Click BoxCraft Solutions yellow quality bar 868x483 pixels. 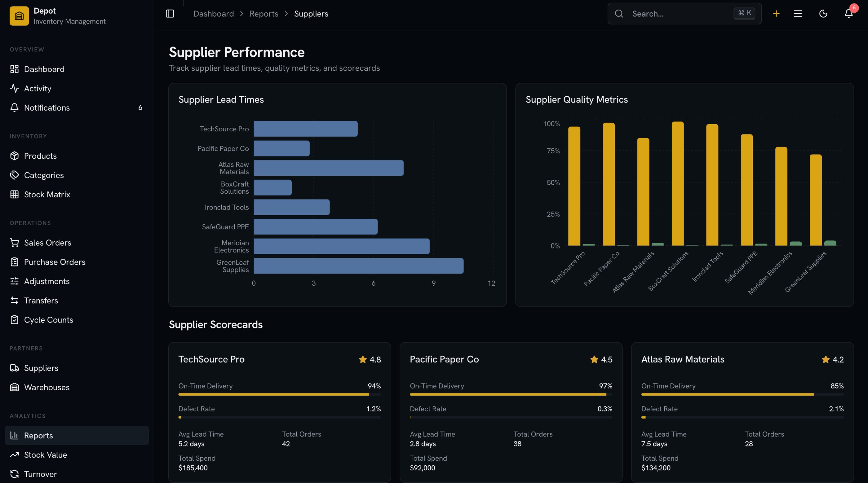click(678, 184)
